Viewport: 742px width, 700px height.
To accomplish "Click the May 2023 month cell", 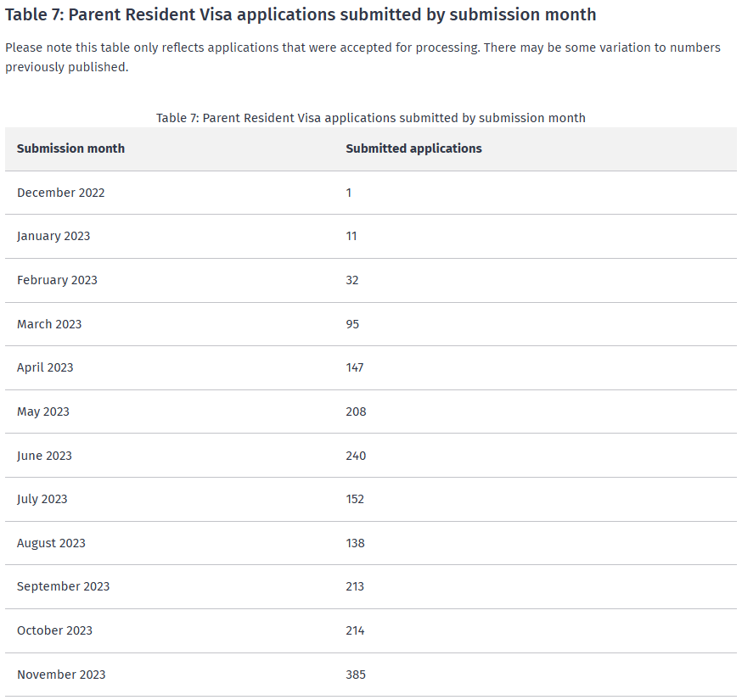I will (x=43, y=412).
